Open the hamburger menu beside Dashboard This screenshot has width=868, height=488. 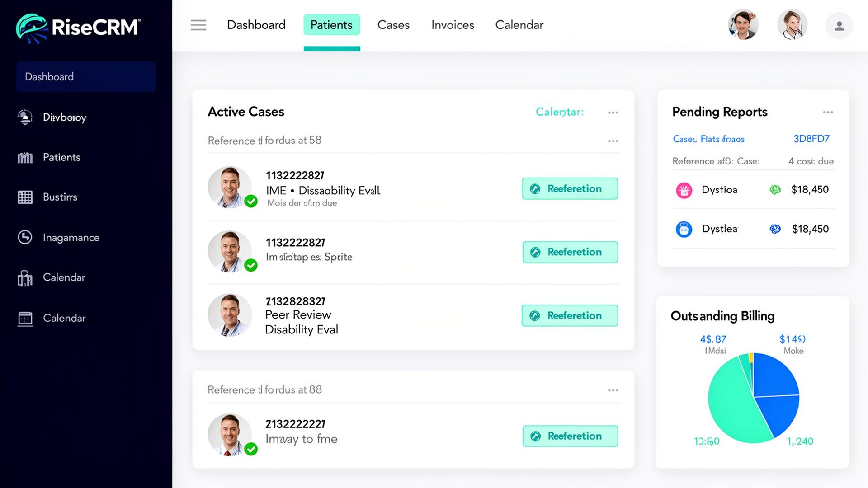tap(198, 25)
